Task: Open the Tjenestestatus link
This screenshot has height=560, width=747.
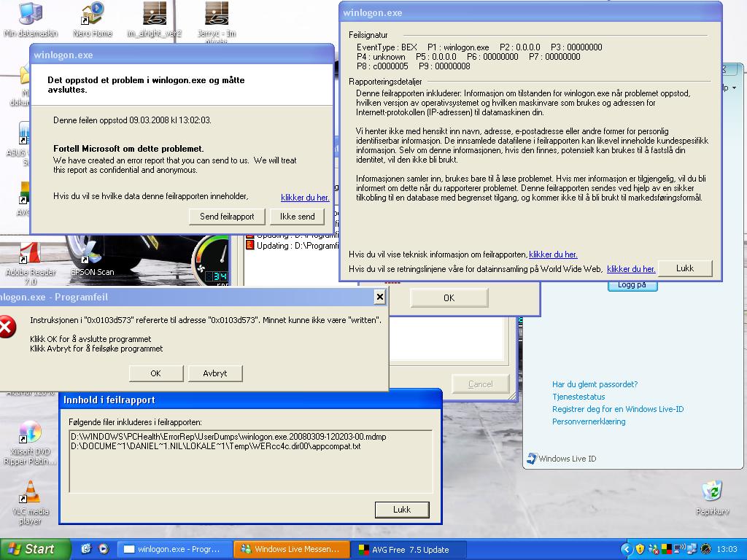Action: pyautogui.click(x=578, y=397)
